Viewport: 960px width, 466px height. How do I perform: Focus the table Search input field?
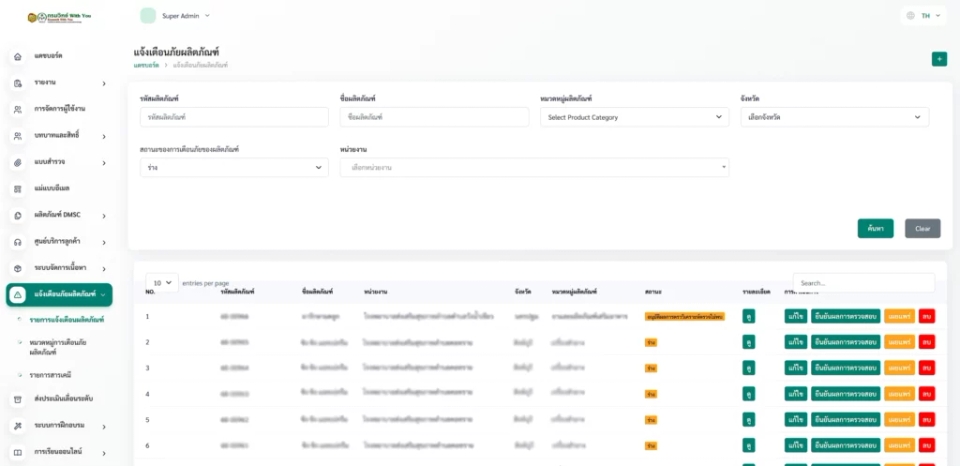864,283
